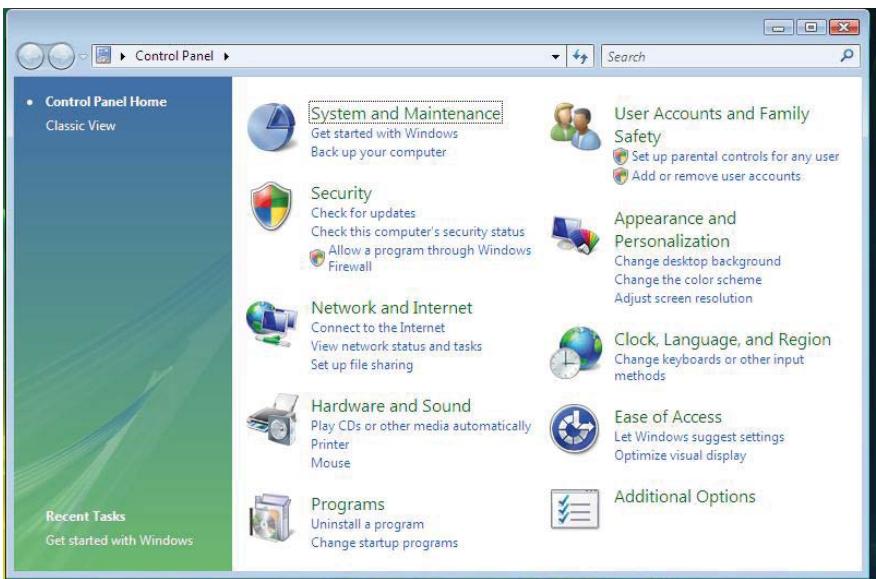This screenshot has width=876, height=579.
Task: Click the Programs disc box icon
Action: (x=272, y=518)
